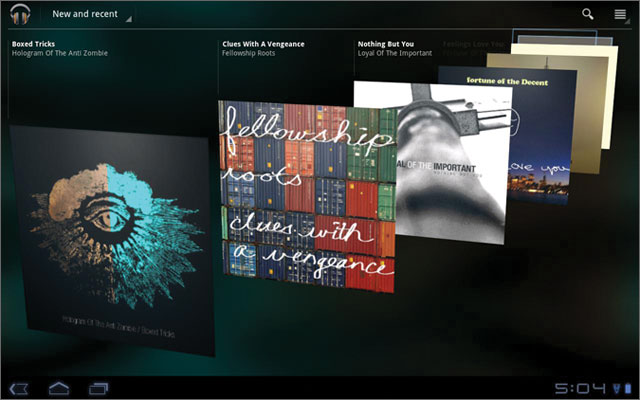Tap the headphones Music app icon
Image resolution: width=640 pixels, height=400 pixels.
[21, 14]
